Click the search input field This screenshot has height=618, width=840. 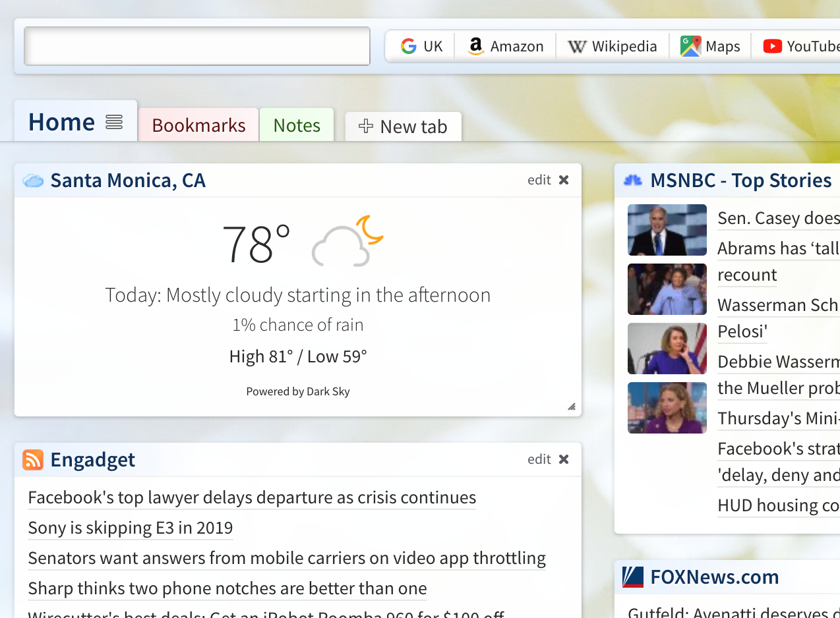(197, 46)
